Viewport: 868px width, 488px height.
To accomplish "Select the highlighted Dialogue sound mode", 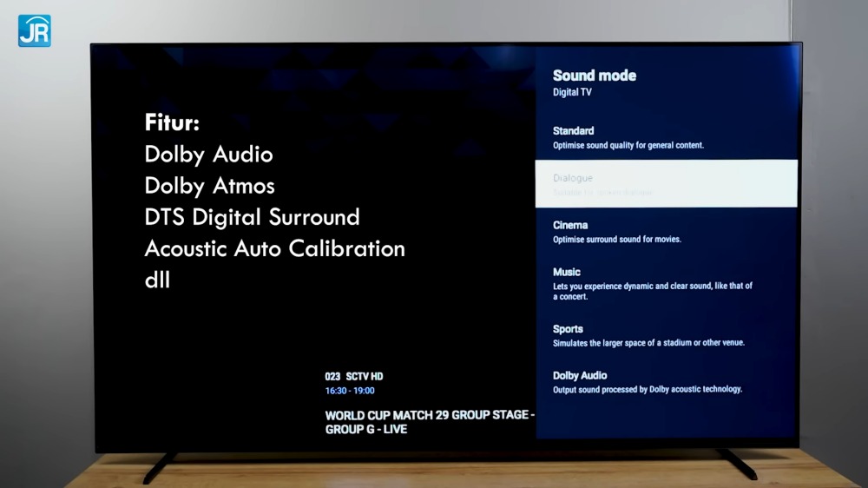I will pyautogui.click(x=666, y=184).
